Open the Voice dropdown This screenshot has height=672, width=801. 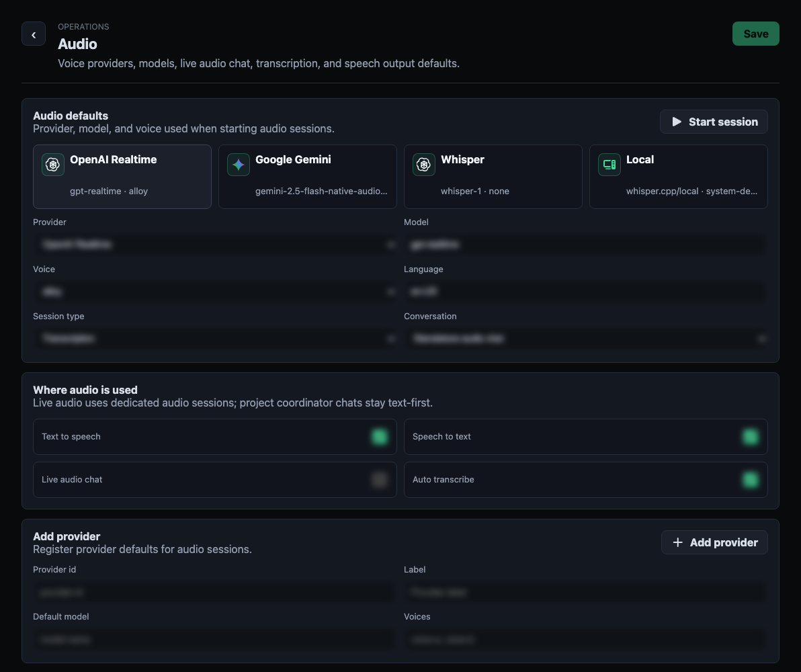[215, 291]
